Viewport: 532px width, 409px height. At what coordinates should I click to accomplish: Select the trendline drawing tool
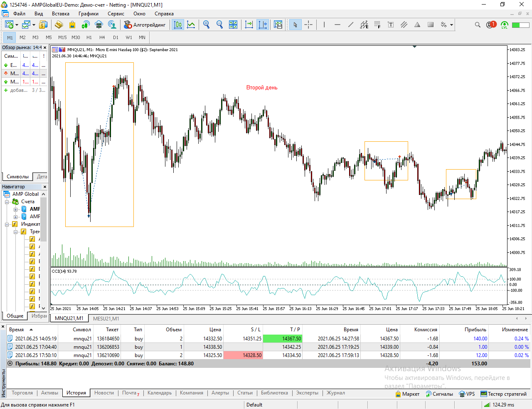point(350,25)
